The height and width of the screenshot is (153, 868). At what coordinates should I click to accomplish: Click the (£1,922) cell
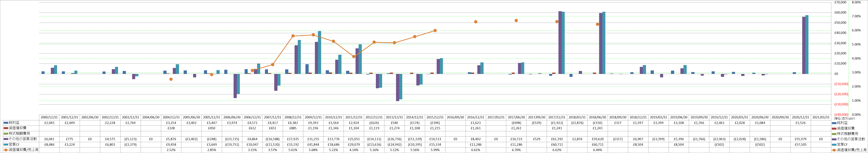click(557, 123)
